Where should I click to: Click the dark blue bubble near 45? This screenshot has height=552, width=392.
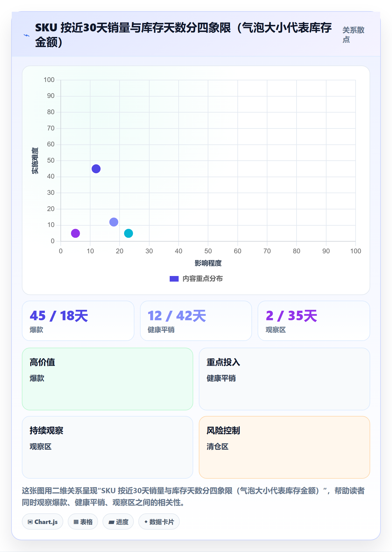pyautogui.click(x=96, y=169)
